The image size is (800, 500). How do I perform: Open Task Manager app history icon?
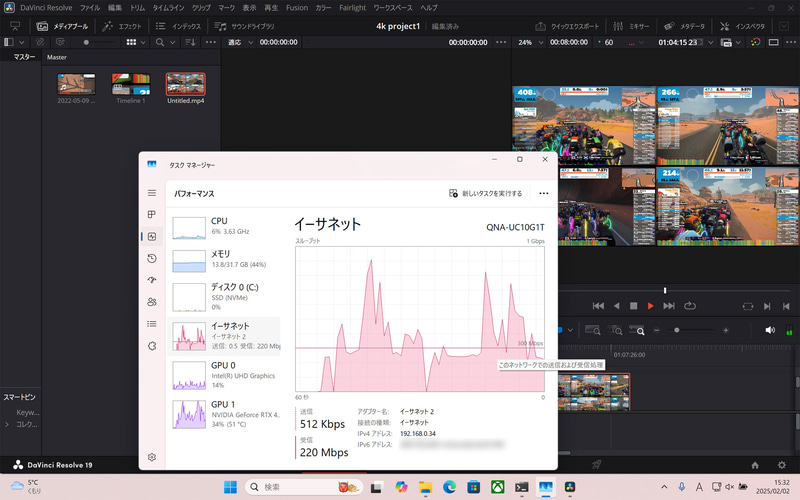[x=152, y=258]
